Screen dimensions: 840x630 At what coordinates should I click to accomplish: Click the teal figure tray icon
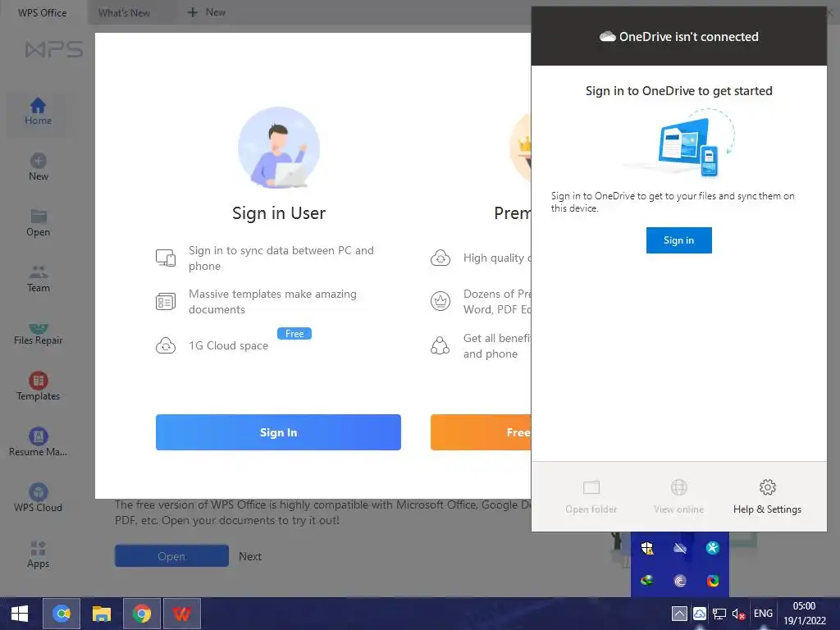pos(713,548)
